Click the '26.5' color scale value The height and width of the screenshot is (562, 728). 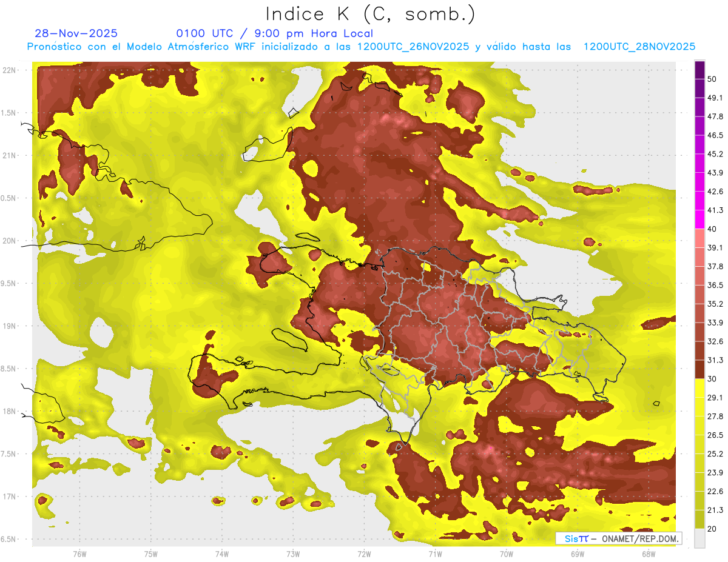[x=715, y=435]
